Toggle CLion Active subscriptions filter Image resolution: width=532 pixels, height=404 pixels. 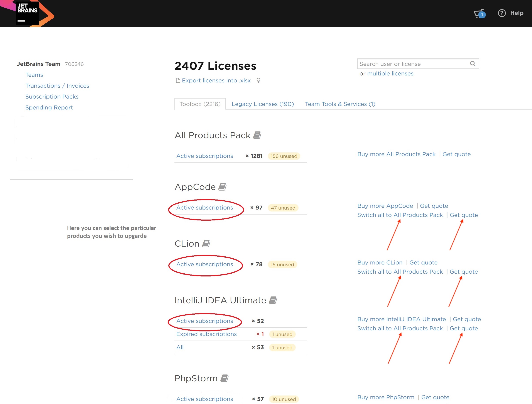point(205,264)
